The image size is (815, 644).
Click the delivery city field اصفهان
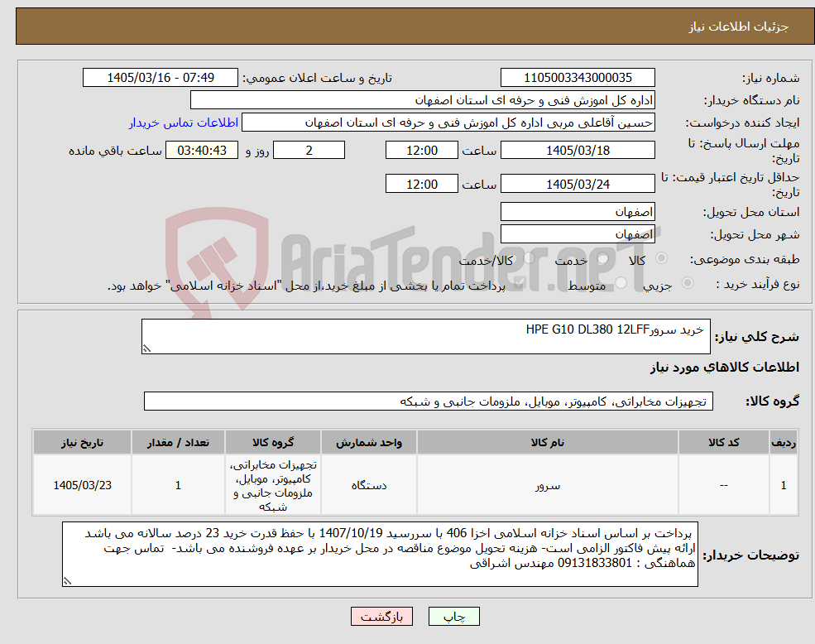[578, 234]
